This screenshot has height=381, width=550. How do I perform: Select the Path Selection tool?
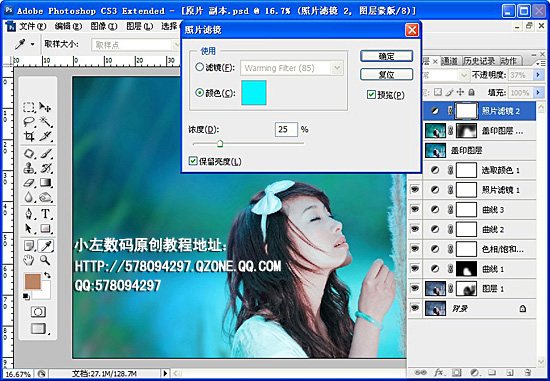pos(29,229)
